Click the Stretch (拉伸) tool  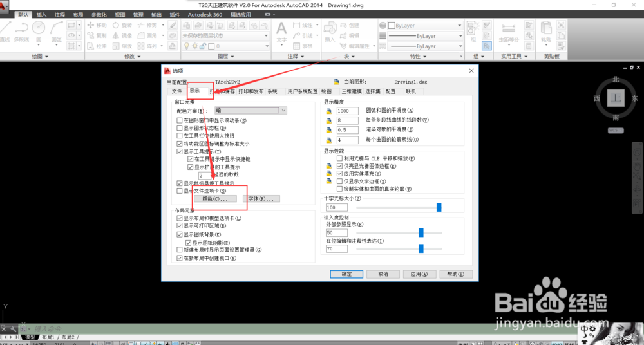[x=97, y=46]
